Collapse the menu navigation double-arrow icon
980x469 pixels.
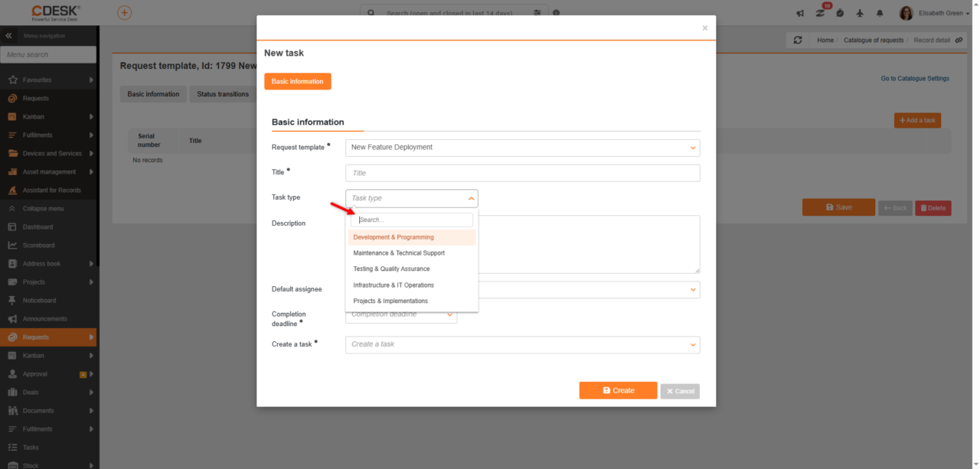[x=9, y=36]
